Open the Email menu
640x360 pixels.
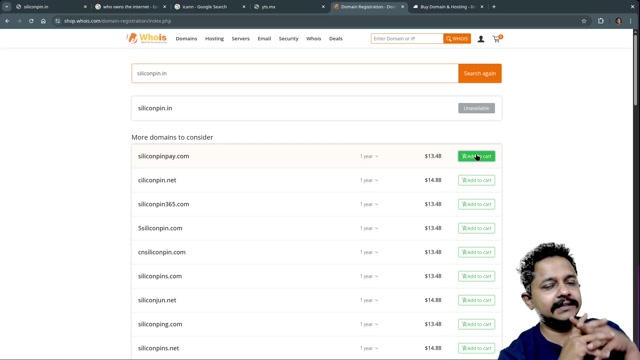click(x=264, y=39)
